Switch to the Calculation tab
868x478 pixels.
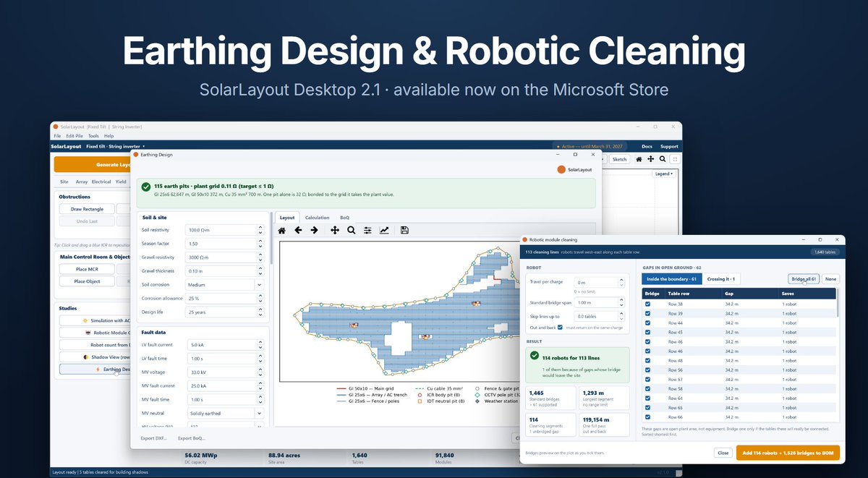[317, 217]
